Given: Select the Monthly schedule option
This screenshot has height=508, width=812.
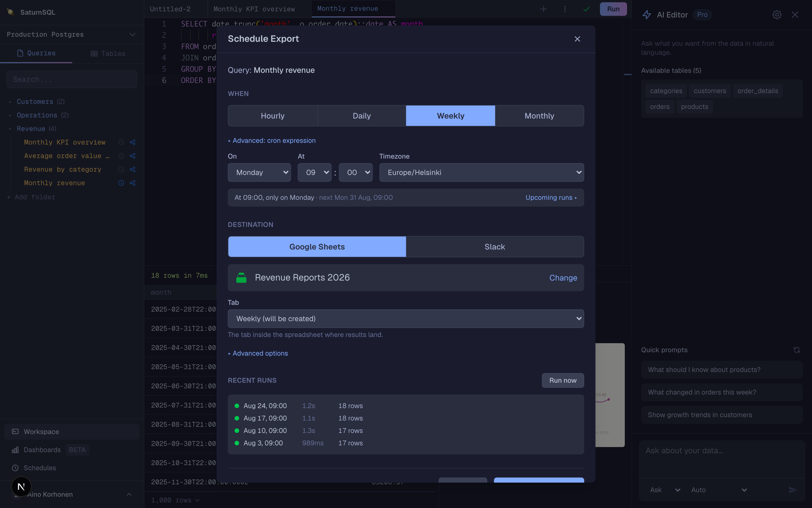Looking at the screenshot, I should point(539,116).
